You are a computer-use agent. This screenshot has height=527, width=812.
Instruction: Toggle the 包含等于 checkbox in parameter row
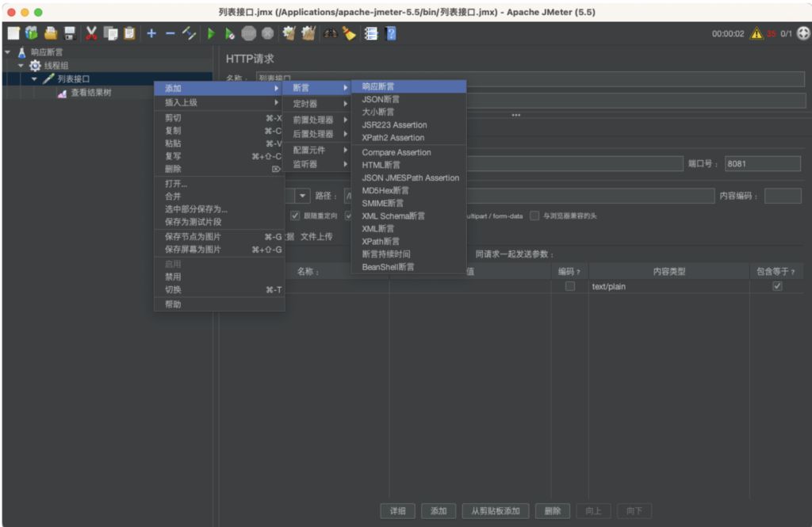coord(777,286)
